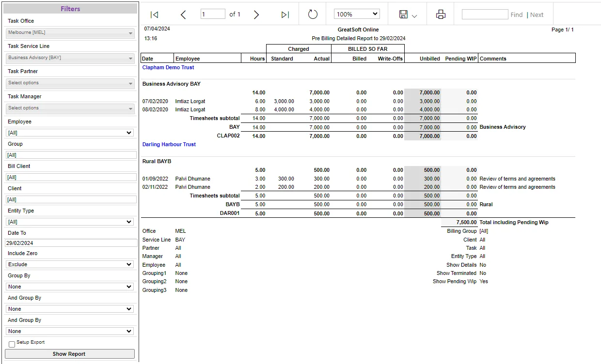Go to previous report page
The height and width of the screenshot is (364, 601).
click(183, 15)
